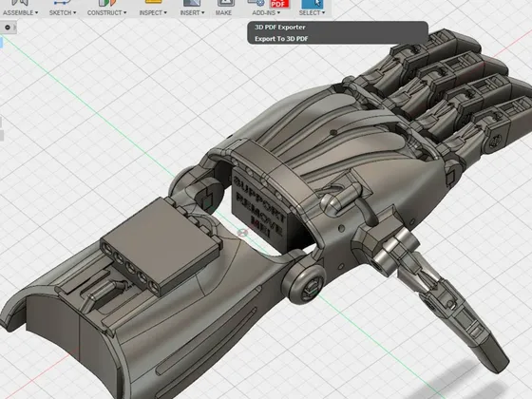
Task: Click the Inspect measure icon
Action: [x=153, y=2]
